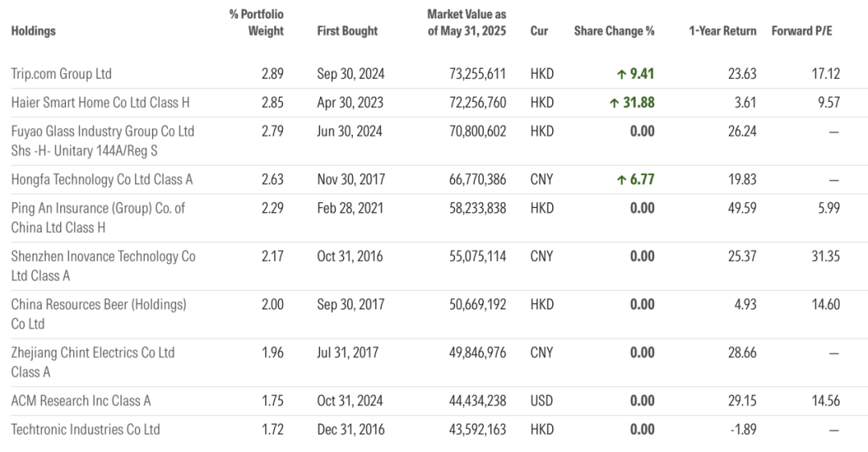Click the Share Change % column header

(614, 31)
